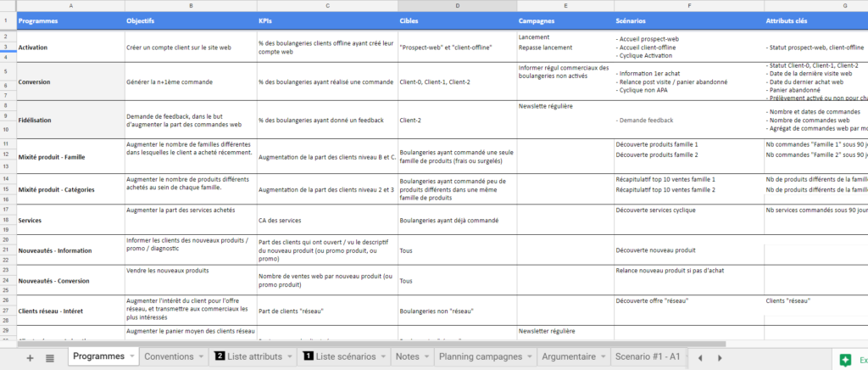Open the Scenario #1 - A1 sheet
The image size is (868, 370).
coord(647,357)
